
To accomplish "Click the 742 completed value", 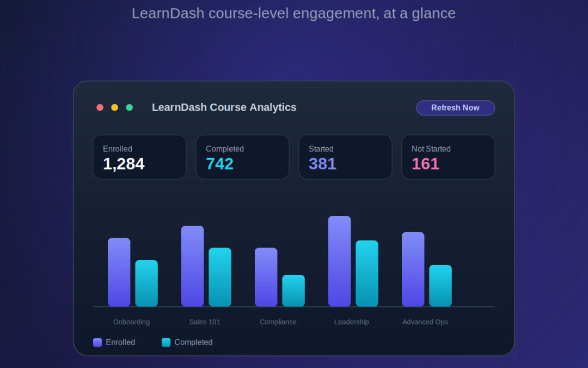I will pos(220,164).
